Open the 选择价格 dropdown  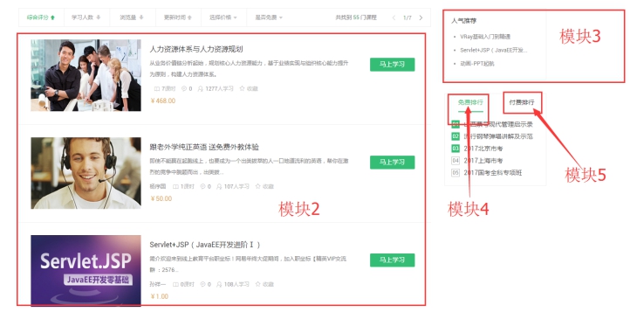pos(223,17)
